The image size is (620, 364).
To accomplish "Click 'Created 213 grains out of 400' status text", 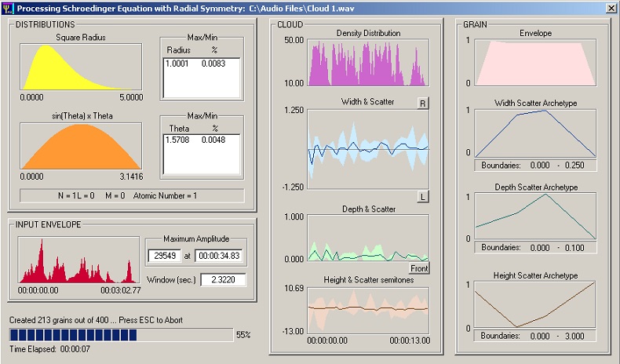I will (59, 320).
